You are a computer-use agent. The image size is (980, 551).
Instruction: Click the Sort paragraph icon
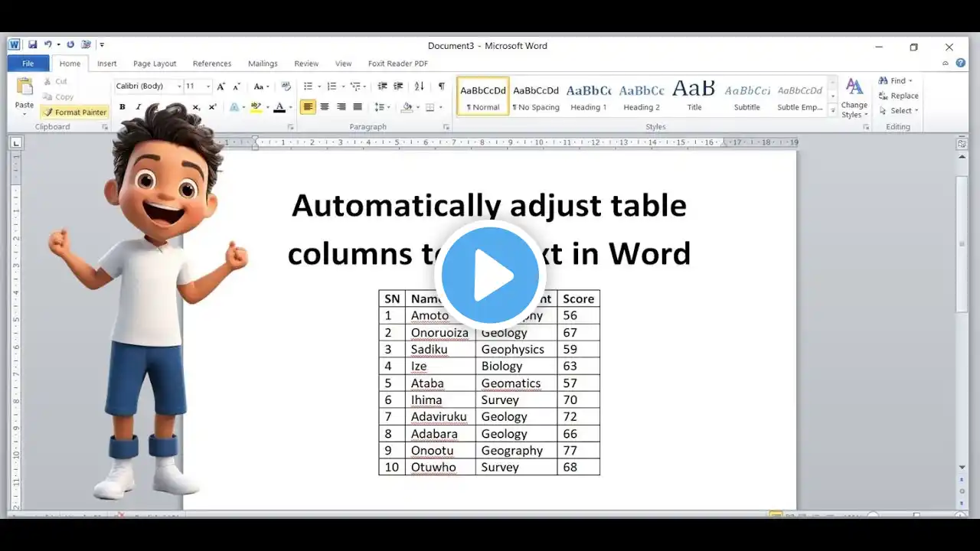(419, 86)
